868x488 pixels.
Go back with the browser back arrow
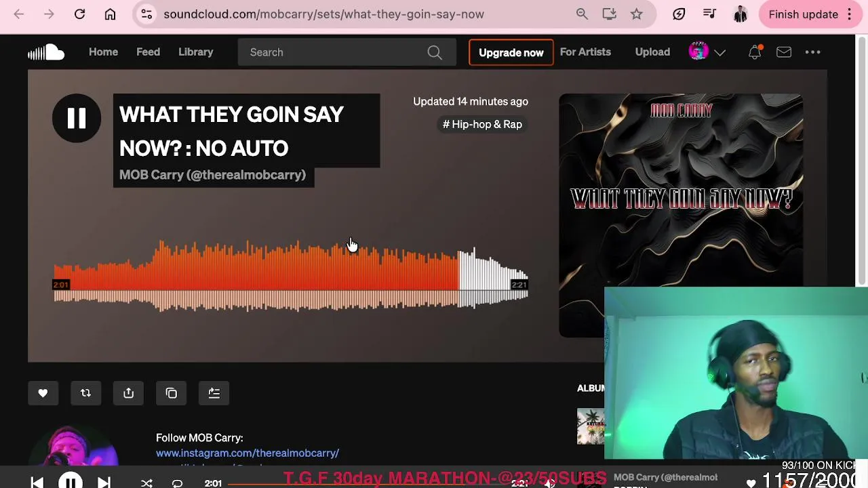[19, 14]
